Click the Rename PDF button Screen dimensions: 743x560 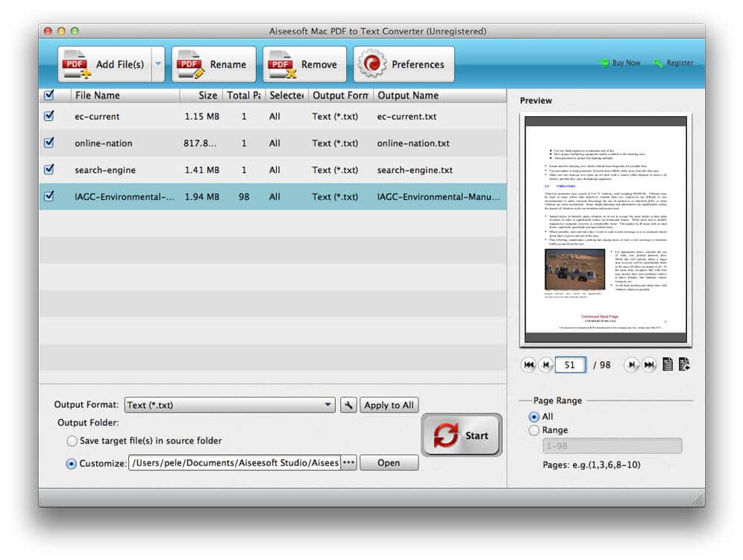(x=213, y=64)
